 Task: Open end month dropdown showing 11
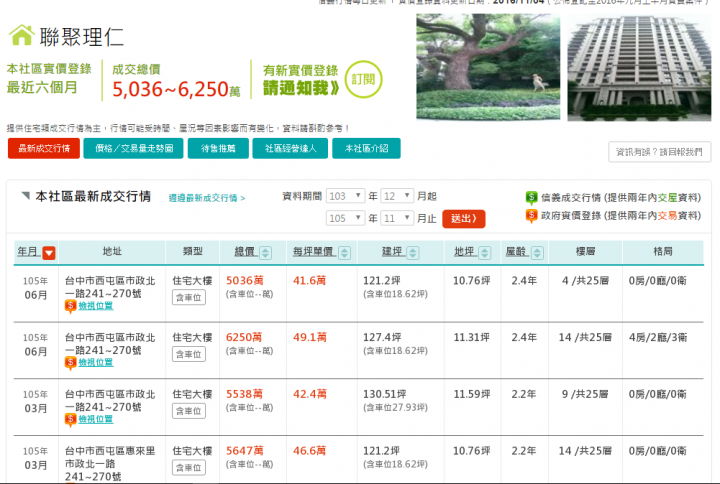point(398,218)
